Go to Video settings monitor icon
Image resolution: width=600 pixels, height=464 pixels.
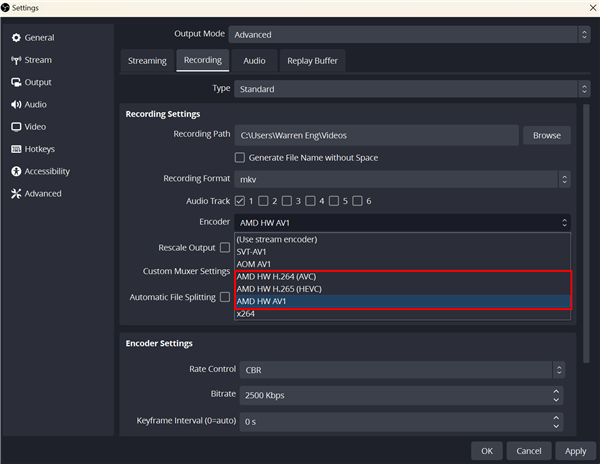coord(16,127)
